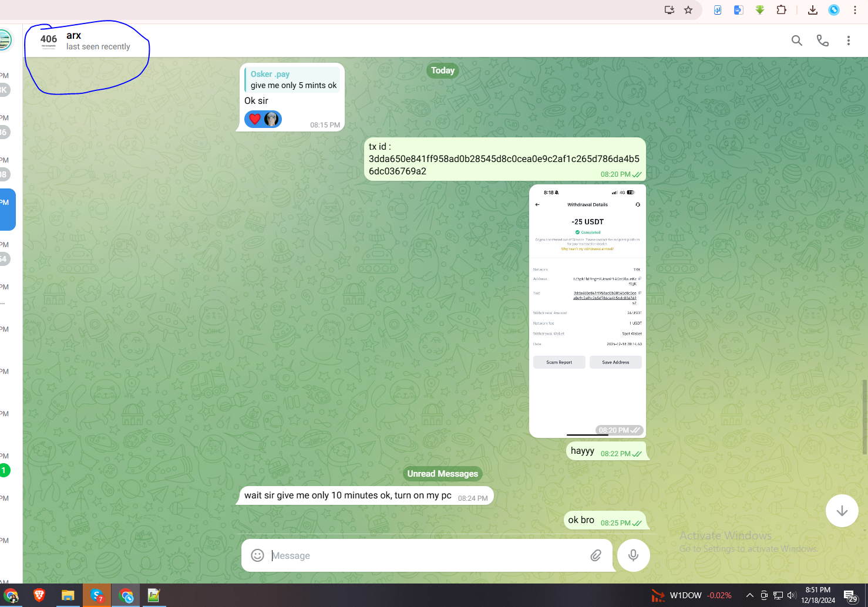Jump to latest message with down arrow

click(842, 511)
